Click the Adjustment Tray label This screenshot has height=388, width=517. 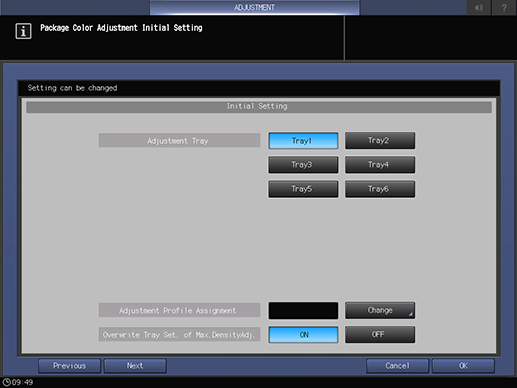coord(179,141)
